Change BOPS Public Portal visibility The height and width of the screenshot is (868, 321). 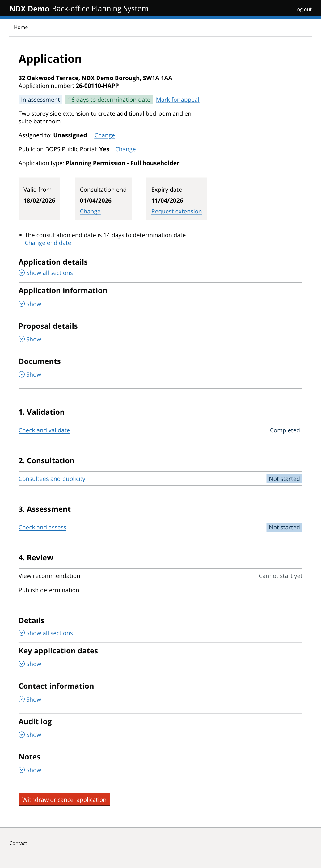click(x=125, y=149)
